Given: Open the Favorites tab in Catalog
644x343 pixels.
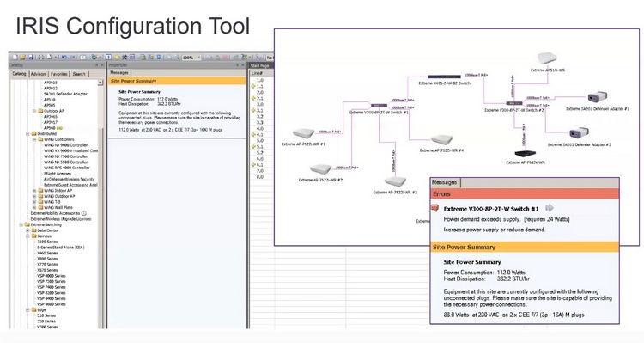Looking at the screenshot, I should click(58, 74).
